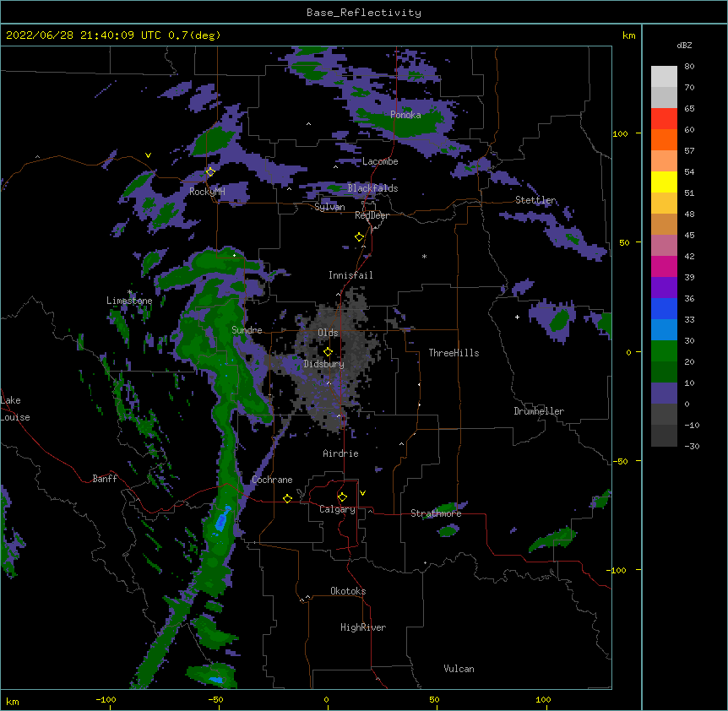This screenshot has height=711, width=728.
Task: Click the Blackfalds city label
Action: pos(372,188)
